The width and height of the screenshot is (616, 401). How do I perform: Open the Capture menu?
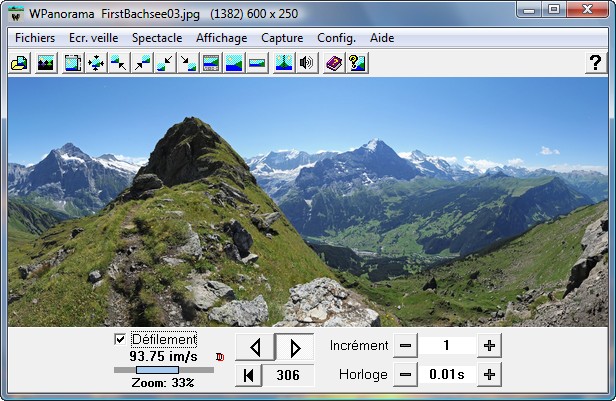282,38
